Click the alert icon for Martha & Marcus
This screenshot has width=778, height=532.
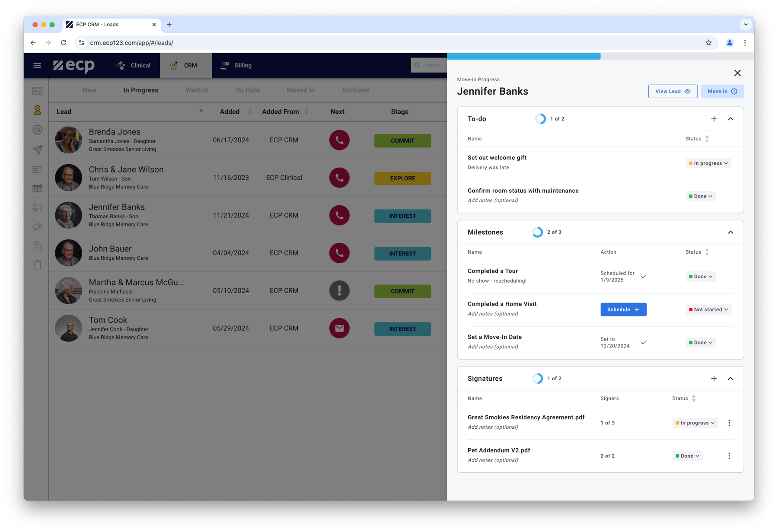click(339, 290)
